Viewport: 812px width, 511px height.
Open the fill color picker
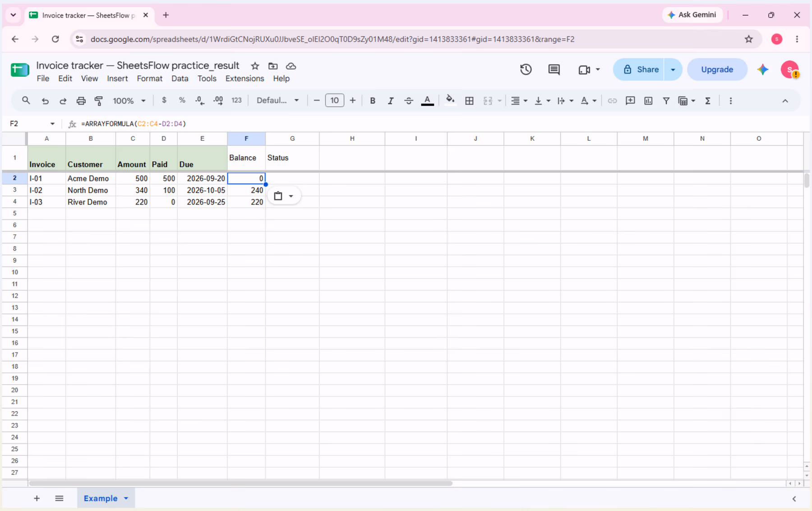450,100
